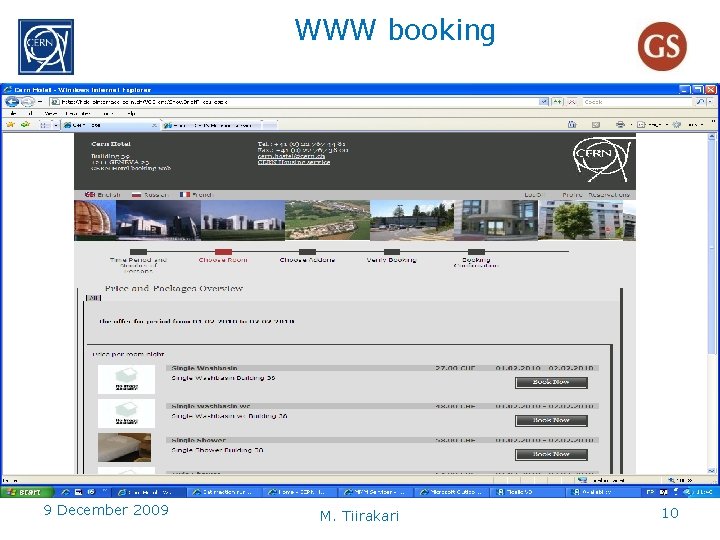The image size is (720, 540).
Task: Click the IE Back navigation arrow
Action: click(x=12, y=102)
